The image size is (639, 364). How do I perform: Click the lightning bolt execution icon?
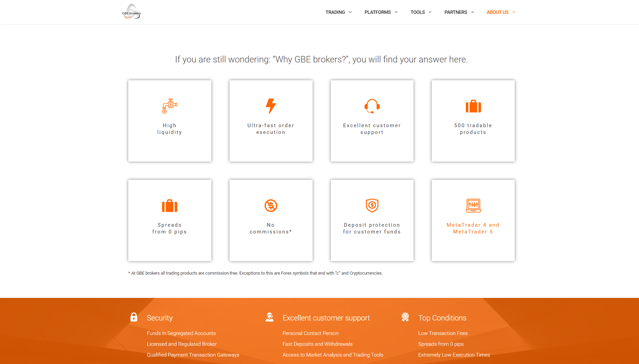pos(271,106)
